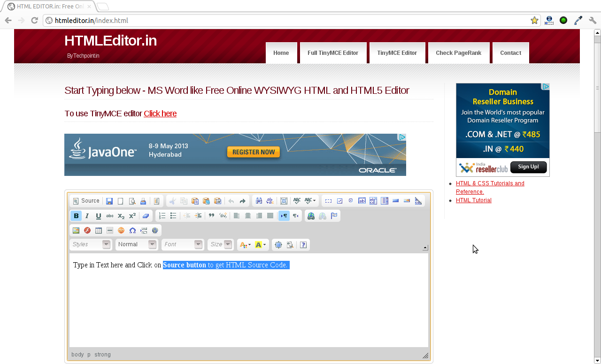Insert a table using the Table icon
The height and width of the screenshot is (364, 601).
pos(99,230)
